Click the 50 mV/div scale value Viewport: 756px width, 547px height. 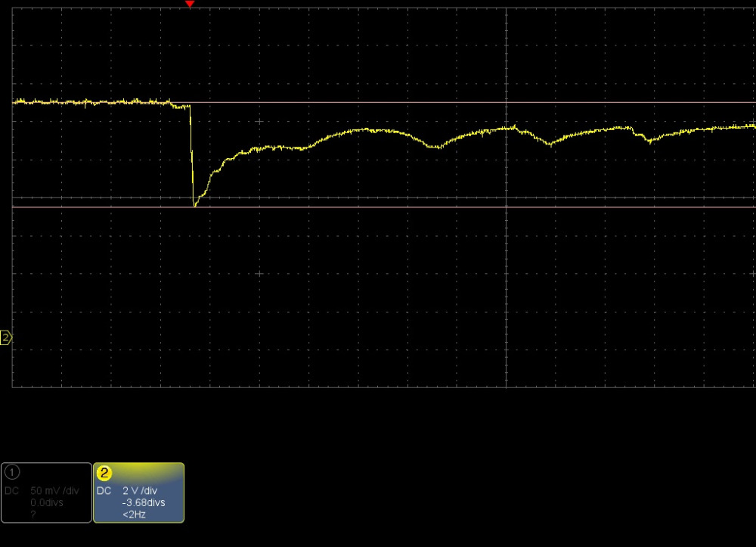(54, 490)
